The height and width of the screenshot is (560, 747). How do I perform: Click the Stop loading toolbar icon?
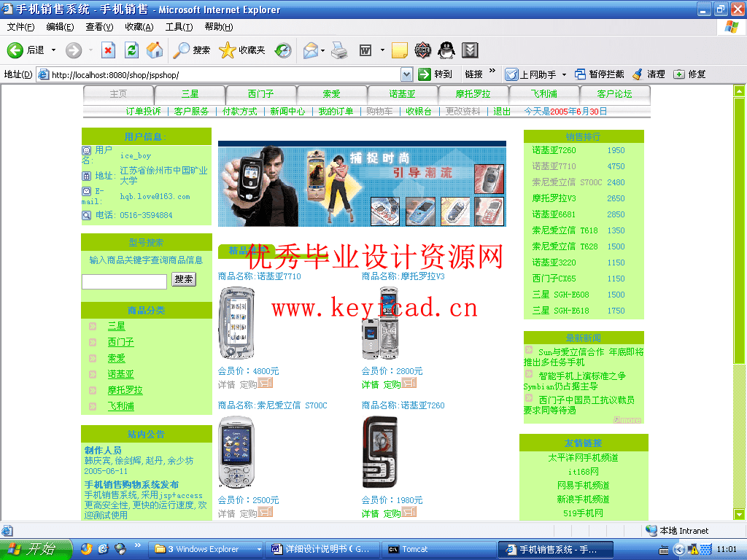[x=108, y=50]
